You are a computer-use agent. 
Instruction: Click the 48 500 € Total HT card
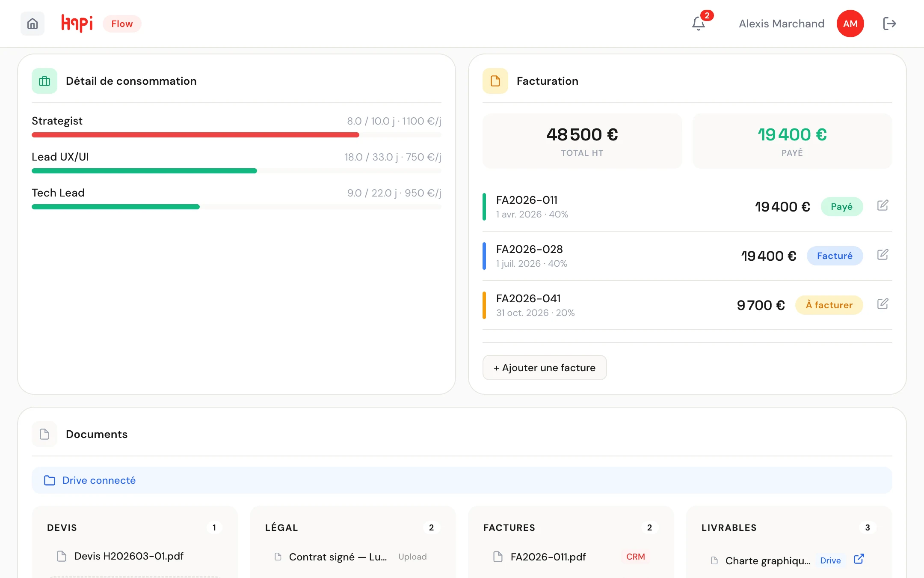(582, 141)
